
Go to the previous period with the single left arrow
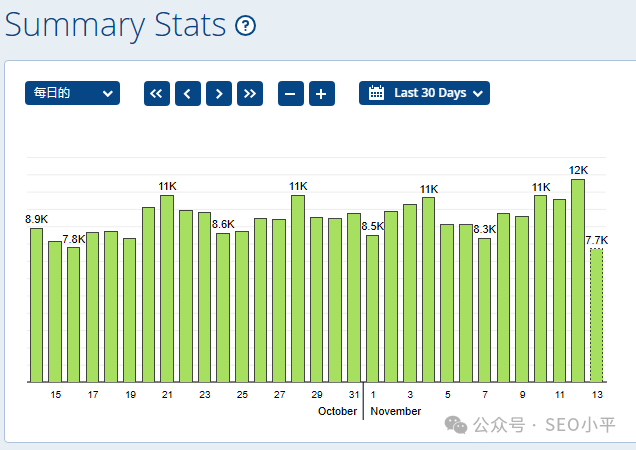pyautogui.click(x=188, y=94)
